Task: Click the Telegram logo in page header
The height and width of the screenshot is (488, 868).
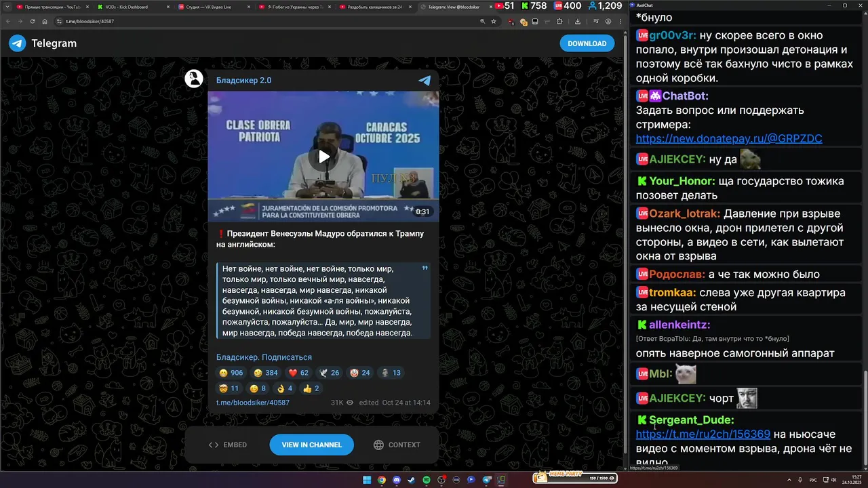Action: [x=17, y=43]
